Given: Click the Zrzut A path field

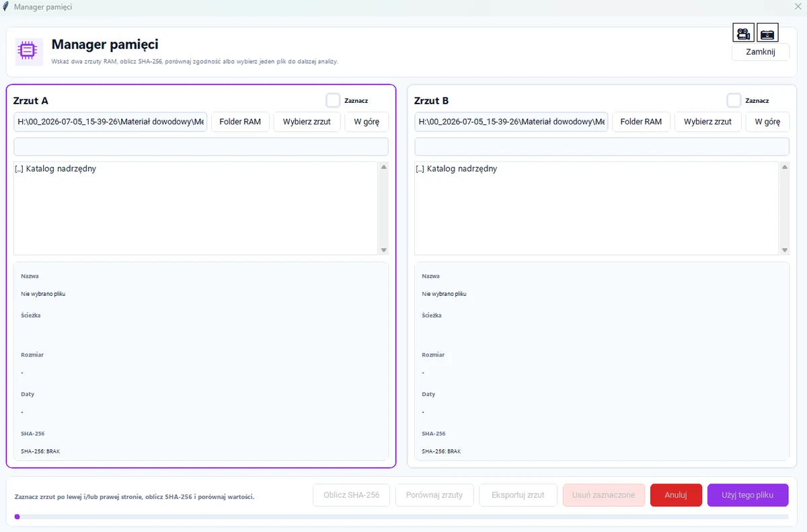Looking at the screenshot, I should click(110, 122).
